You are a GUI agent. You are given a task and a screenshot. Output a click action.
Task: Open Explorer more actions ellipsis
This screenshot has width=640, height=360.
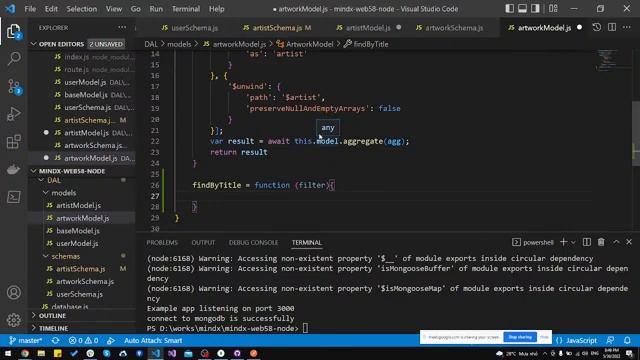[x=122, y=27]
